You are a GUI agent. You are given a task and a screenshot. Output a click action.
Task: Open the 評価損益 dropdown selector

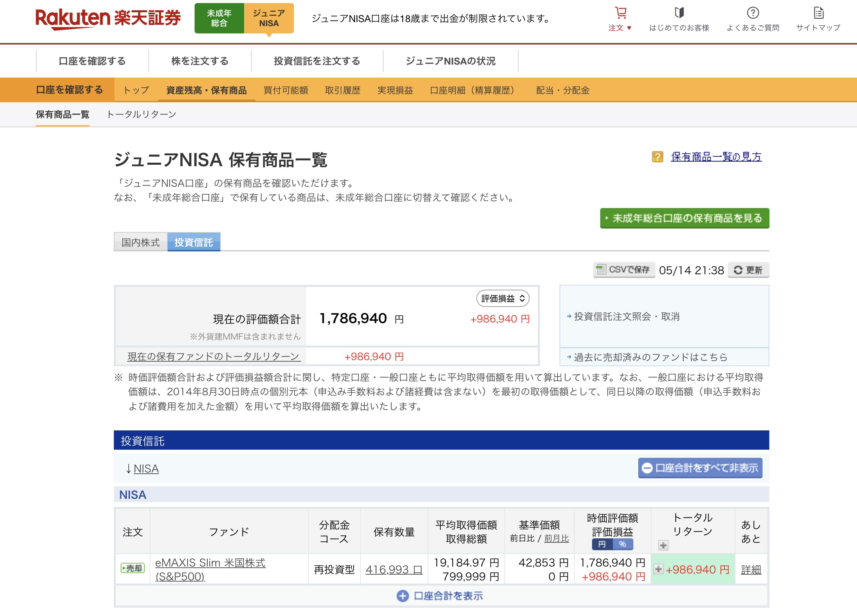click(503, 298)
